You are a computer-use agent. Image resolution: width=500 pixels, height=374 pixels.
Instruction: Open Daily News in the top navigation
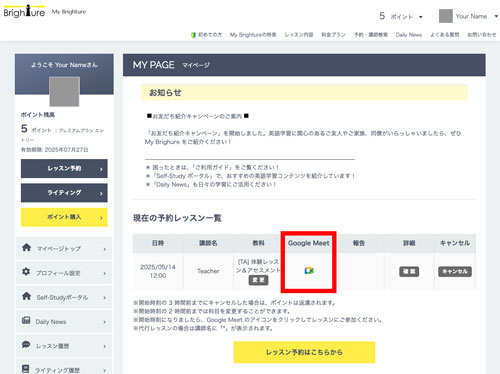coord(409,35)
